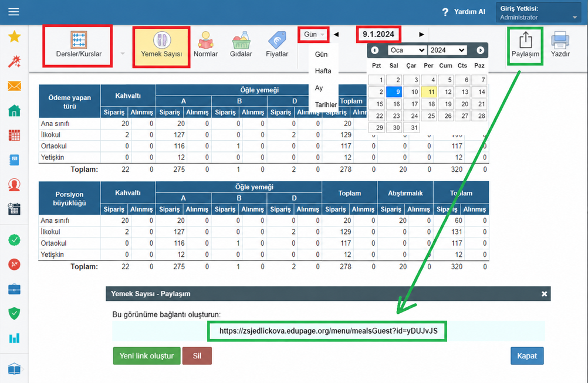The height and width of the screenshot is (383, 588).
Task: Expand the Giriş Yetkisi Administrator dropdown
Action: point(539,13)
